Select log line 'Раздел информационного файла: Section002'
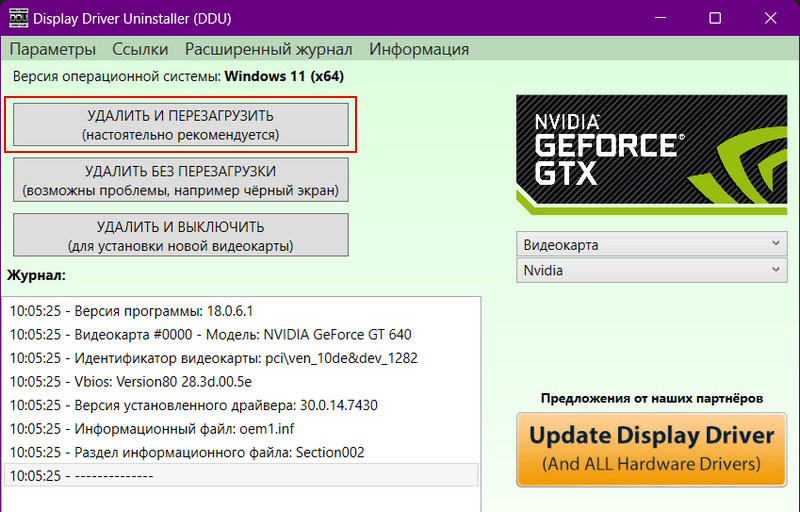The image size is (800, 512). point(241,452)
